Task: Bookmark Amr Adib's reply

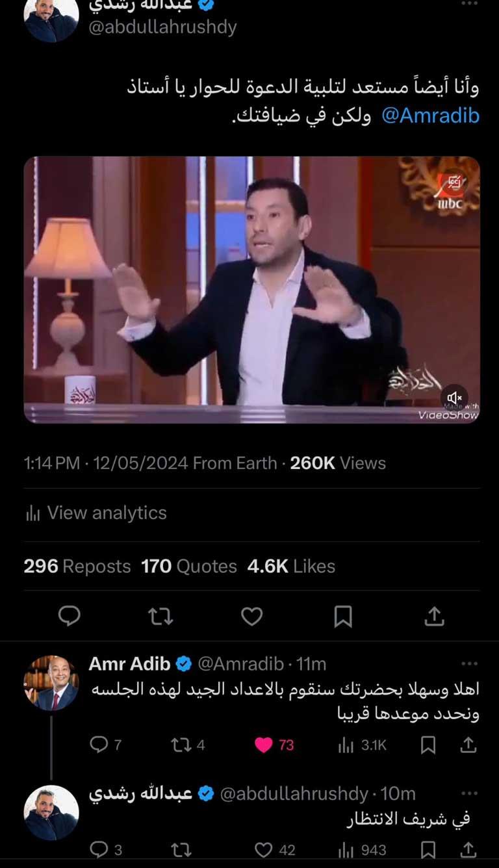Action: (428, 745)
